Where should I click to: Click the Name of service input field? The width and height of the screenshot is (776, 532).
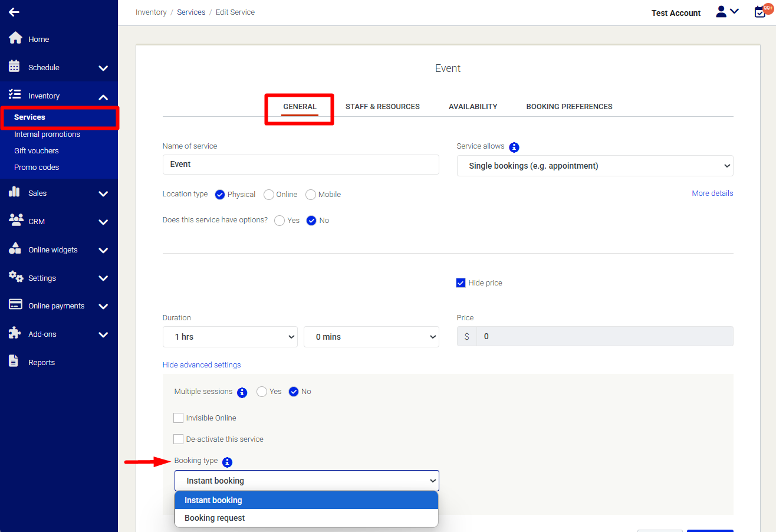301,165
